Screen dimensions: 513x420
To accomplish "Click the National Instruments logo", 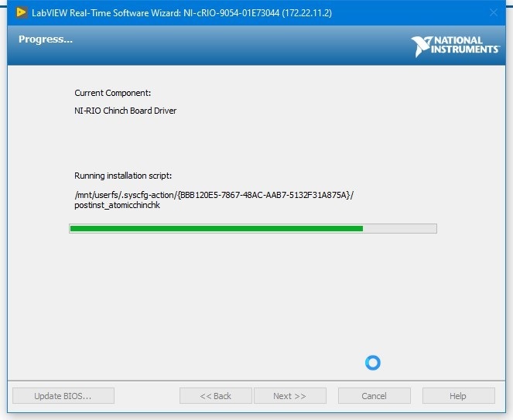I will click(455, 46).
